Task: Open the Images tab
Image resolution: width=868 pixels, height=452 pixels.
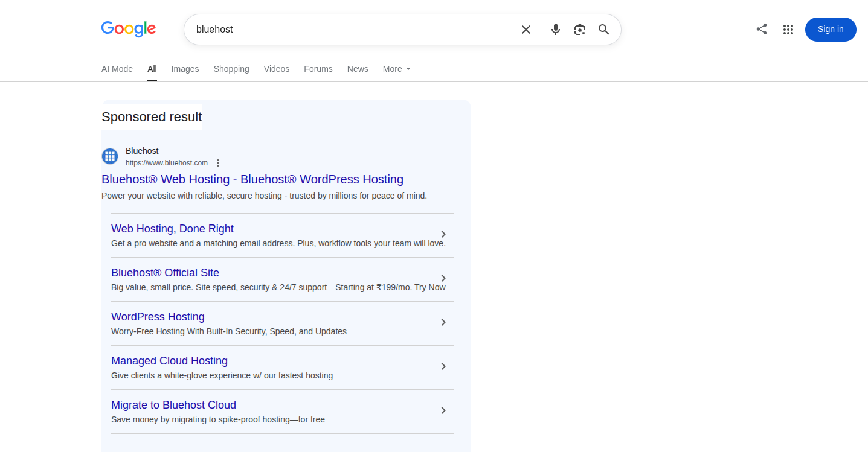Action: 185,69
